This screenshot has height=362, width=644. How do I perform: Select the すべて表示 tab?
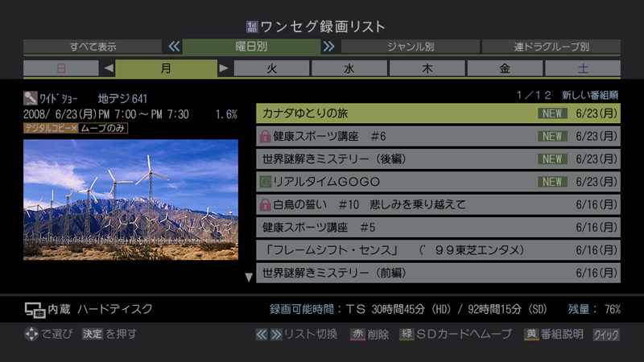pyautogui.click(x=93, y=47)
